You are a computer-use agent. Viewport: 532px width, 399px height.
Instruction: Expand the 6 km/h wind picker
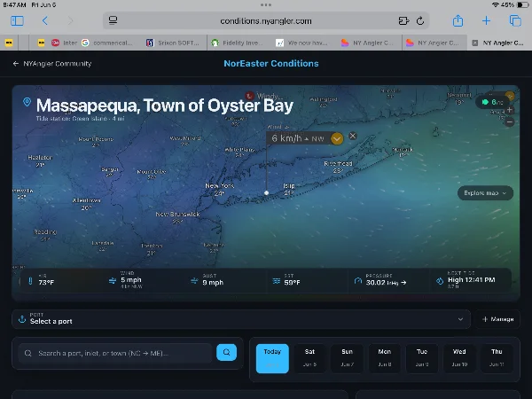click(337, 138)
